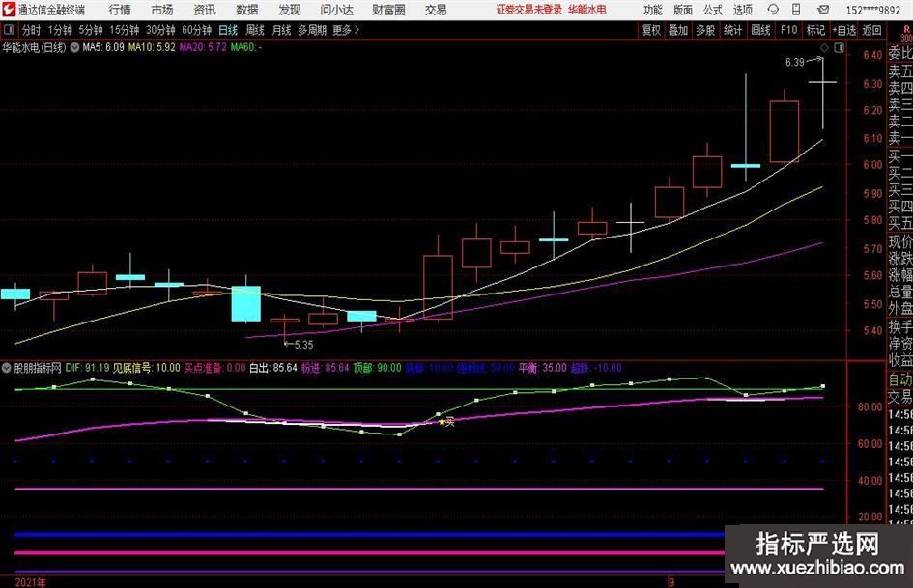Image resolution: width=913 pixels, height=588 pixels.
Task: Open the 公式 menu
Action: click(x=713, y=10)
